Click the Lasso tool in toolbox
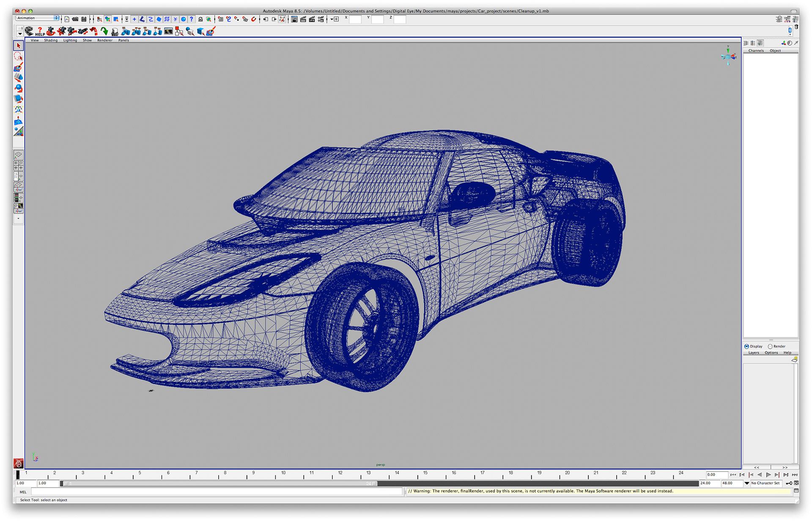The image size is (812, 521). tap(18, 56)
